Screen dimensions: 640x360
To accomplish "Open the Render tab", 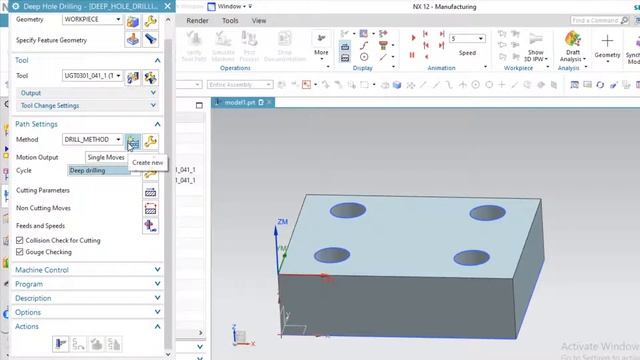I will click(x=197, y=20).
